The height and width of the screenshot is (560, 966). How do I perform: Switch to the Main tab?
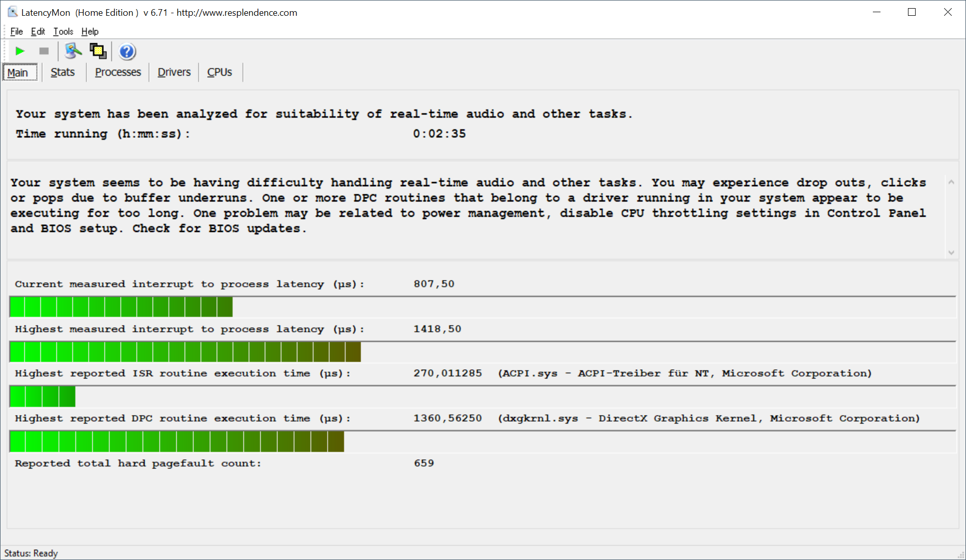(x=20, y=72)
